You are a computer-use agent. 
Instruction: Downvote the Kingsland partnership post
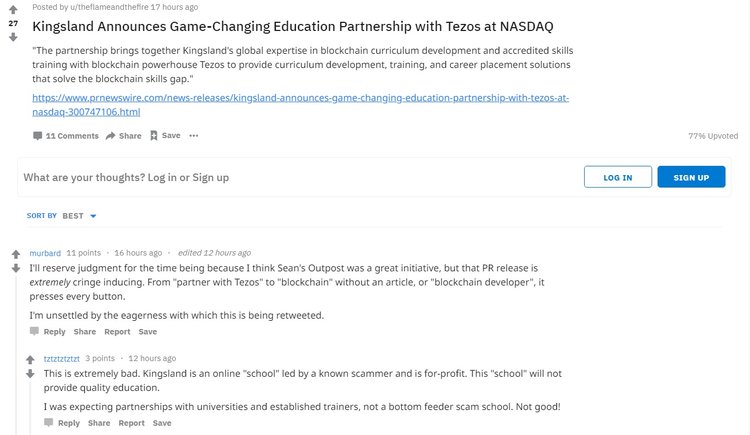[x=13, y=37]
